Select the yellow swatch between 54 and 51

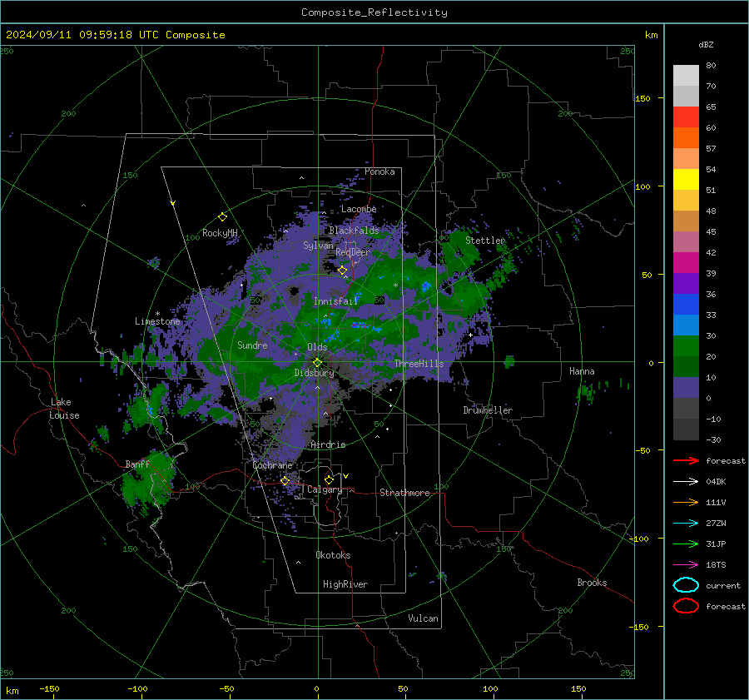pos(686,179)
